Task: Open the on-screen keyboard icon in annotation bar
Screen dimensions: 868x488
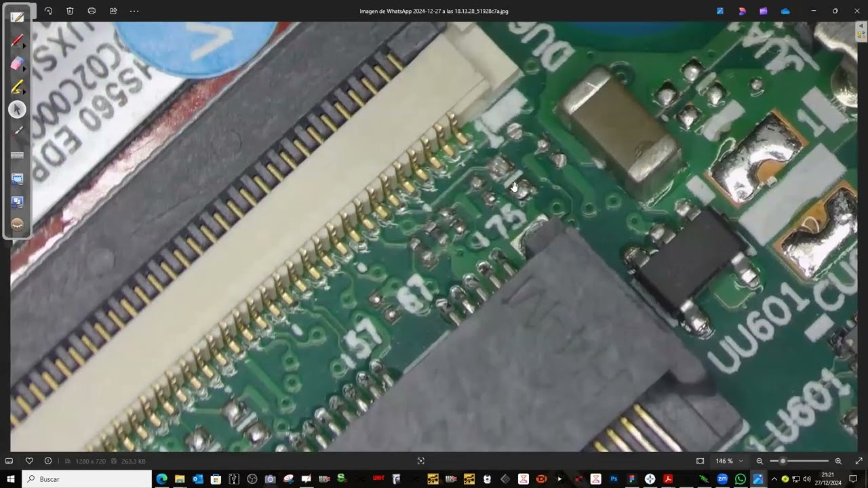Action: click(x=17, y=155)
